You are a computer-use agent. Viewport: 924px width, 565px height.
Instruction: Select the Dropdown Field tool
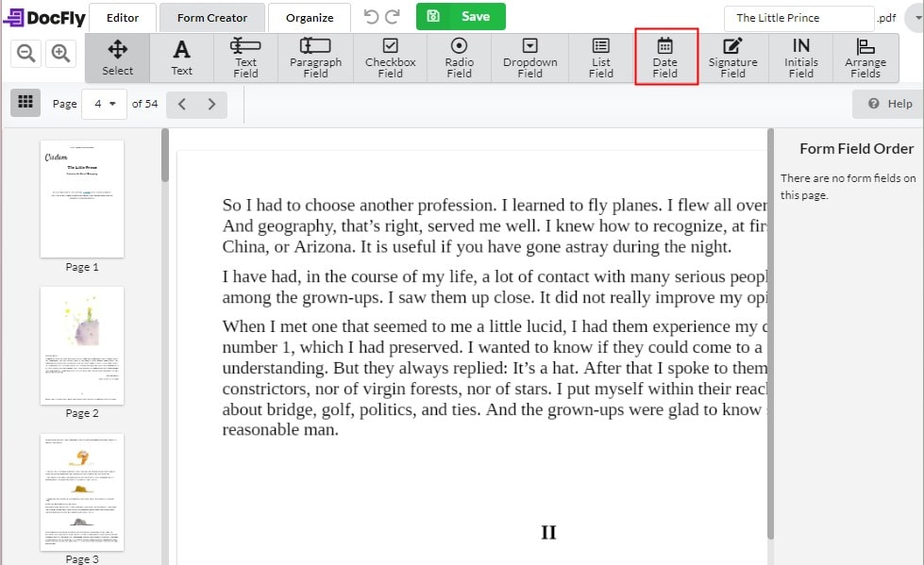pos(529,58)
